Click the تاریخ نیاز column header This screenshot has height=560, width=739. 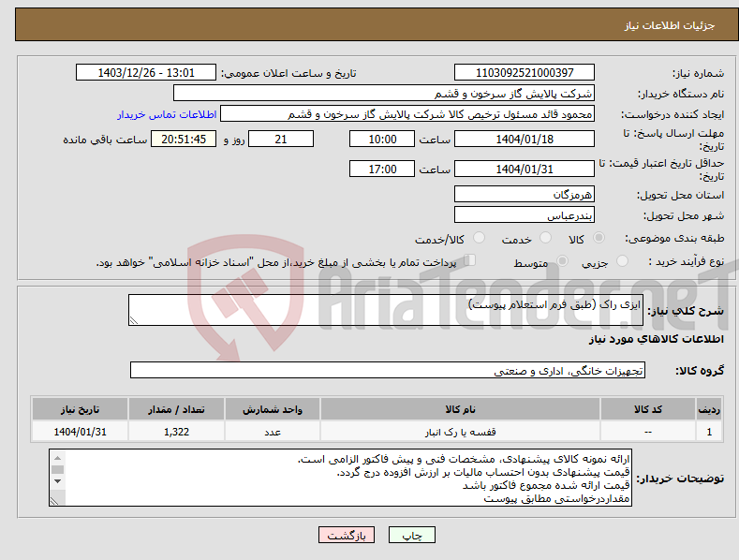coord(81,409)
